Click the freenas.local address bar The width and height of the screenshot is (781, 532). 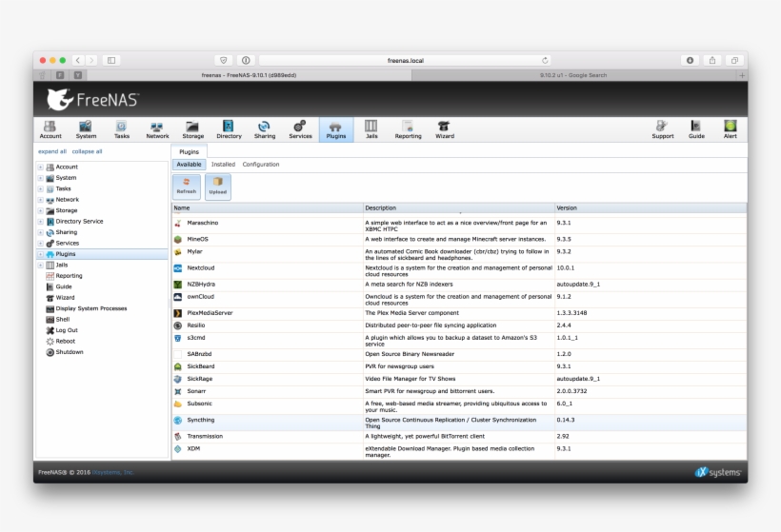point(405,60)
